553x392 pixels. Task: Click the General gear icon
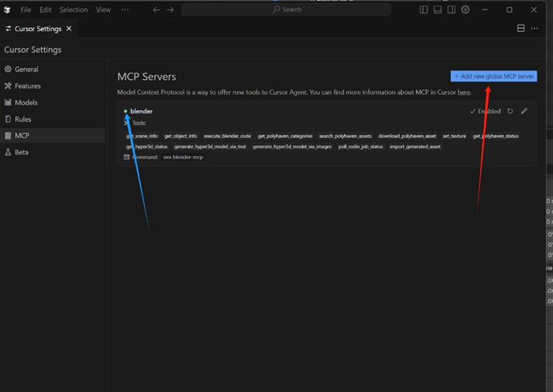coord(8,69)
